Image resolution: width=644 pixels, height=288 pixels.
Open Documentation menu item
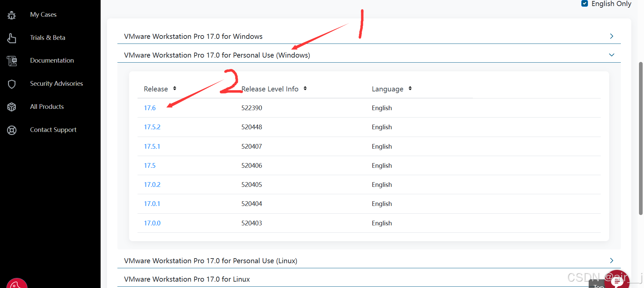[52, 61]
